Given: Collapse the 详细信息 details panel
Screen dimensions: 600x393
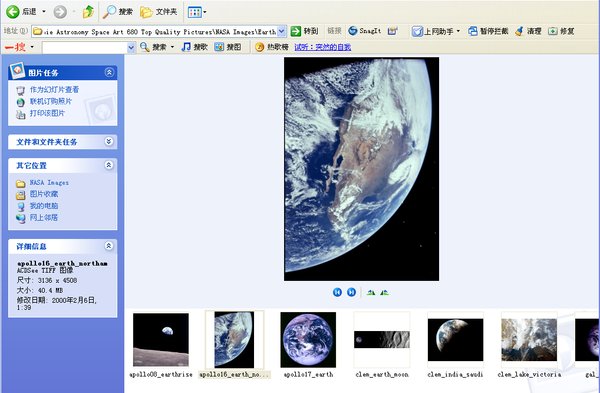Looking at the screenshot, I should [109, 246].
